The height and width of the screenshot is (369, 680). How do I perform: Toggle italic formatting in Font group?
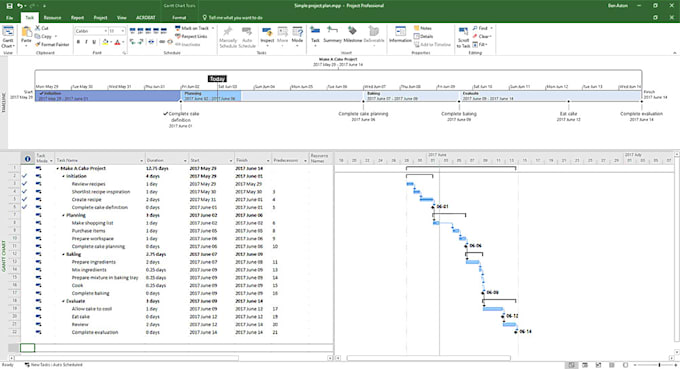(86, 42)
